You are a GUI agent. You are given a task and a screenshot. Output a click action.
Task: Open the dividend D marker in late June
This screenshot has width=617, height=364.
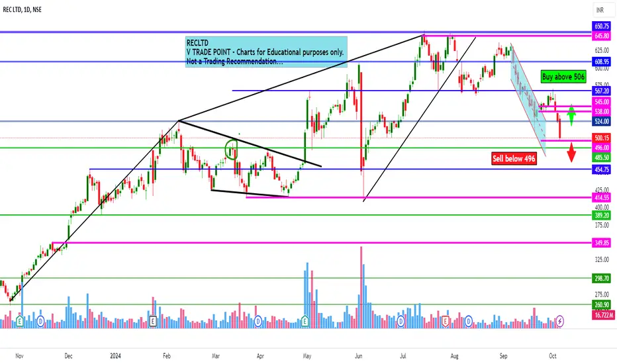401,322
